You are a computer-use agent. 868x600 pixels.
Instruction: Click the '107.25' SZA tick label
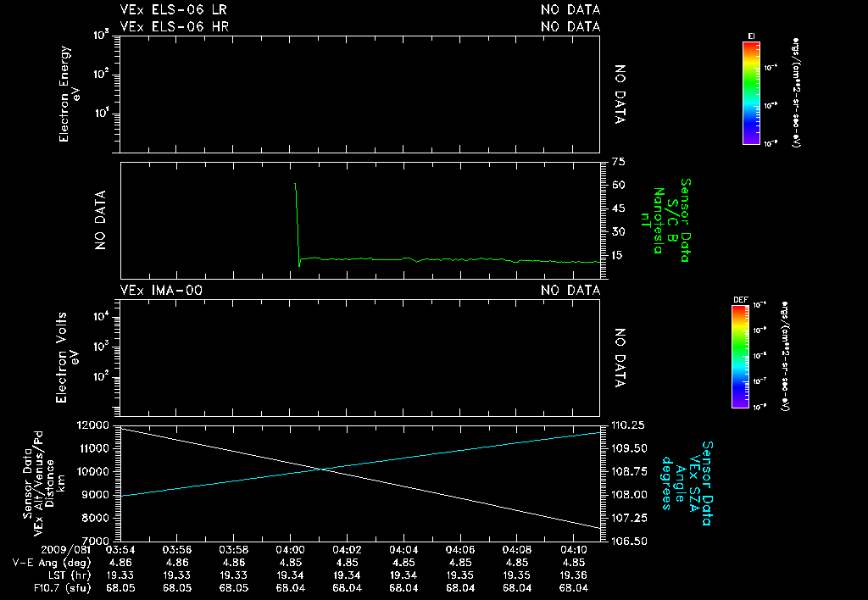click(630, 518)
